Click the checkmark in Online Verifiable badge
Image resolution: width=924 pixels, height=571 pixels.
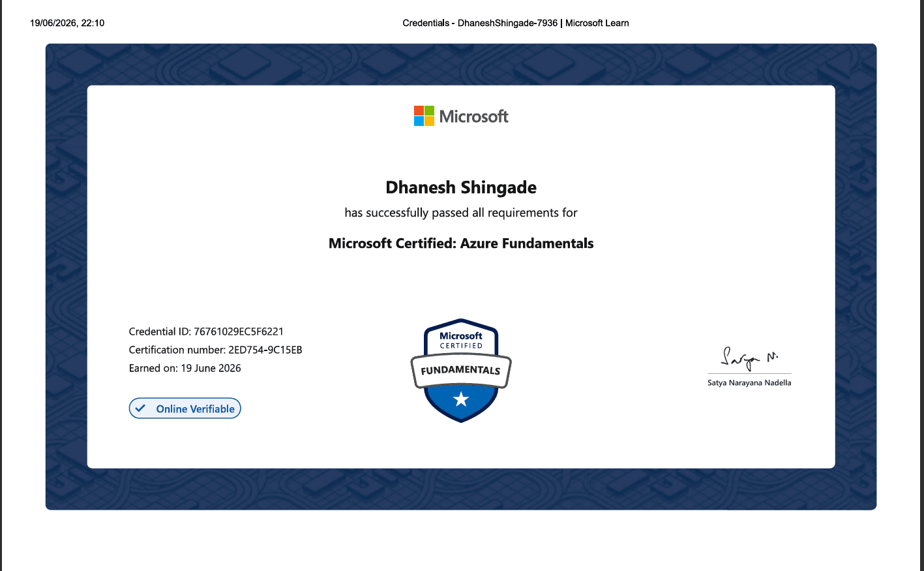140,409
